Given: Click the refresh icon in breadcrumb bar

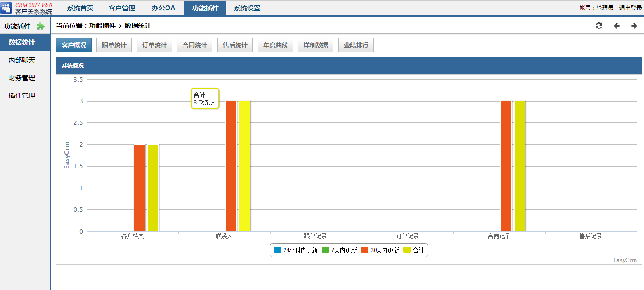Looking at the screenshot, I should [599, 26].
